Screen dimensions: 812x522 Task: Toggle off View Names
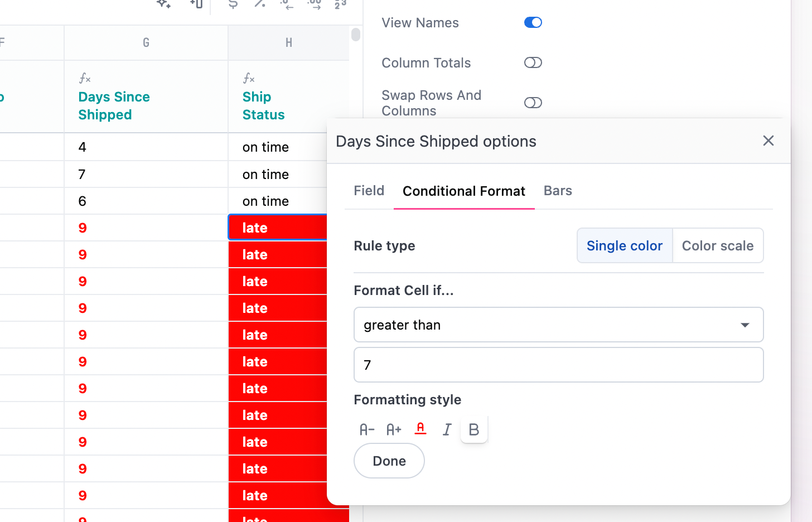point(533,22)
